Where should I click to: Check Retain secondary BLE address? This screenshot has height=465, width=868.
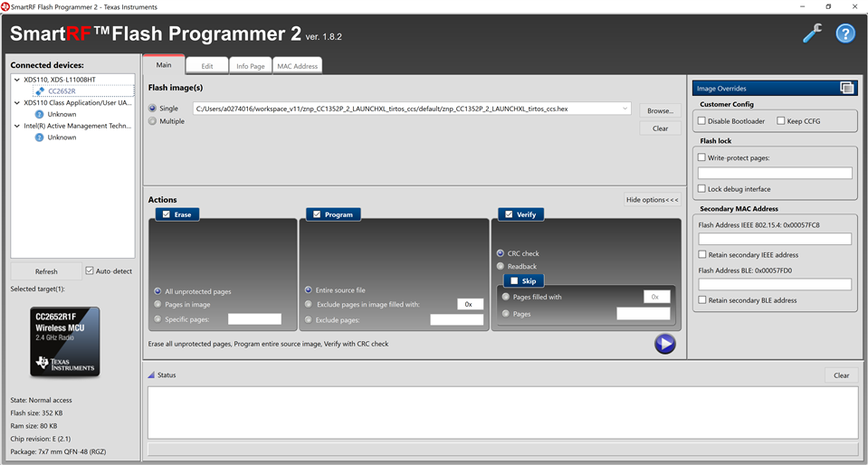702,300
